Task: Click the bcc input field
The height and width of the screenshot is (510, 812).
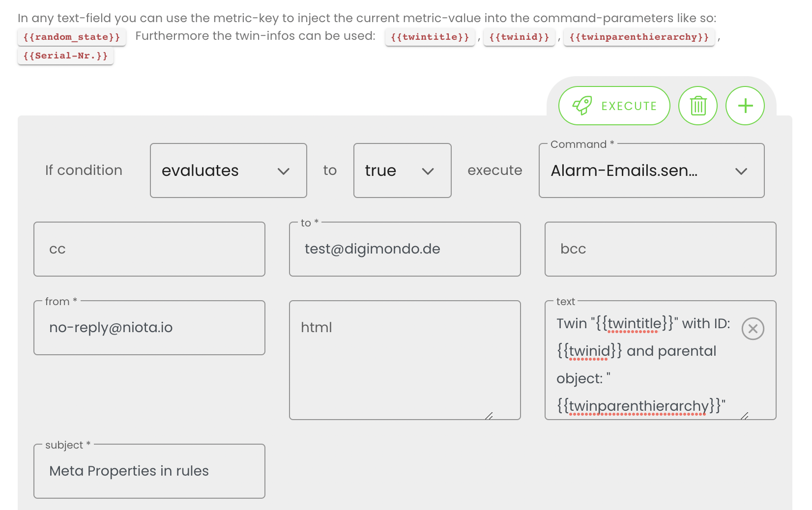Action: (660, 249)
